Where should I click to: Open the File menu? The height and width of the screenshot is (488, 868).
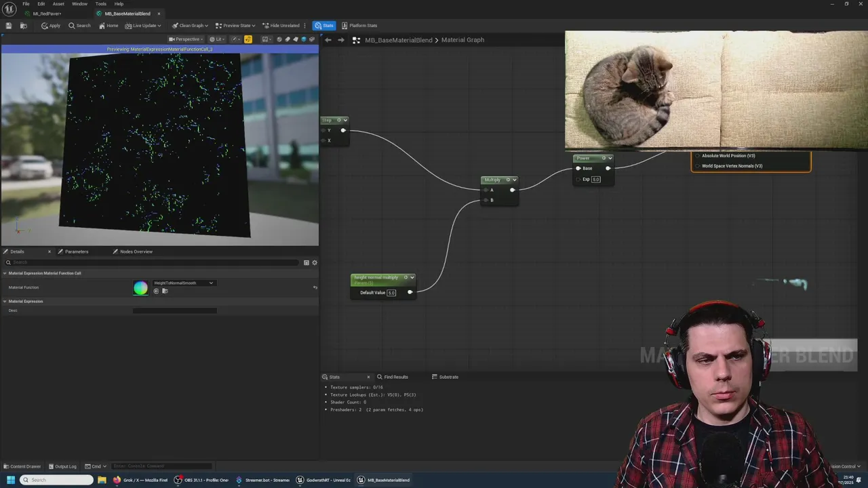tap(26, 4)
